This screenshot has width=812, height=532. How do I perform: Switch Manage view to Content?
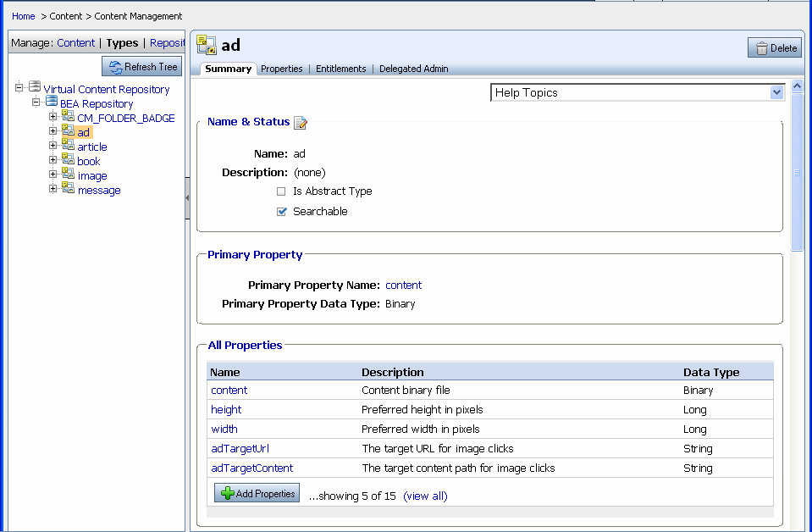pyautogui.click(x=75, y=43)
